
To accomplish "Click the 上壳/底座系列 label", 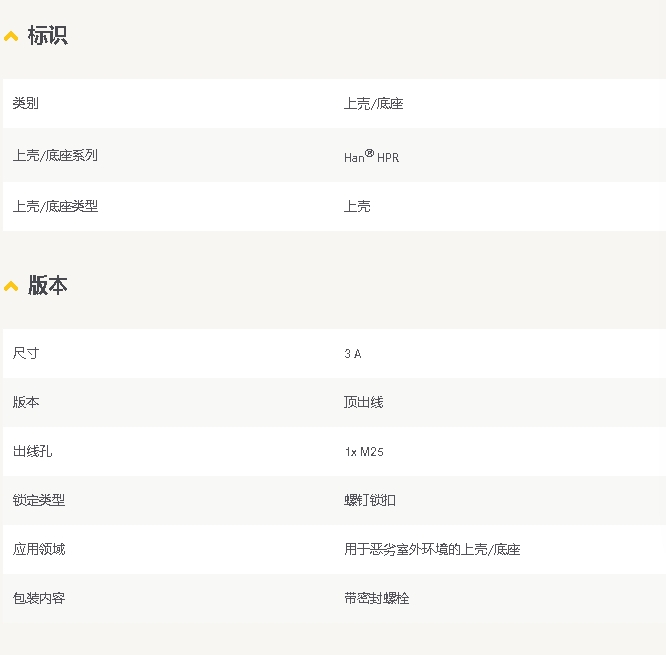I will pyautogui.click(x=55, y=155).
